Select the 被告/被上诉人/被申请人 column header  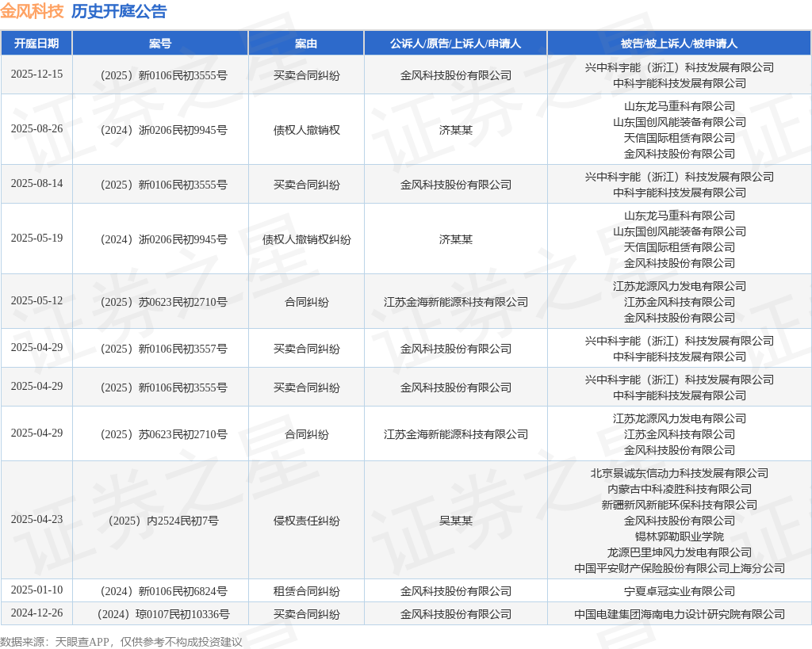tap(679, 44)
